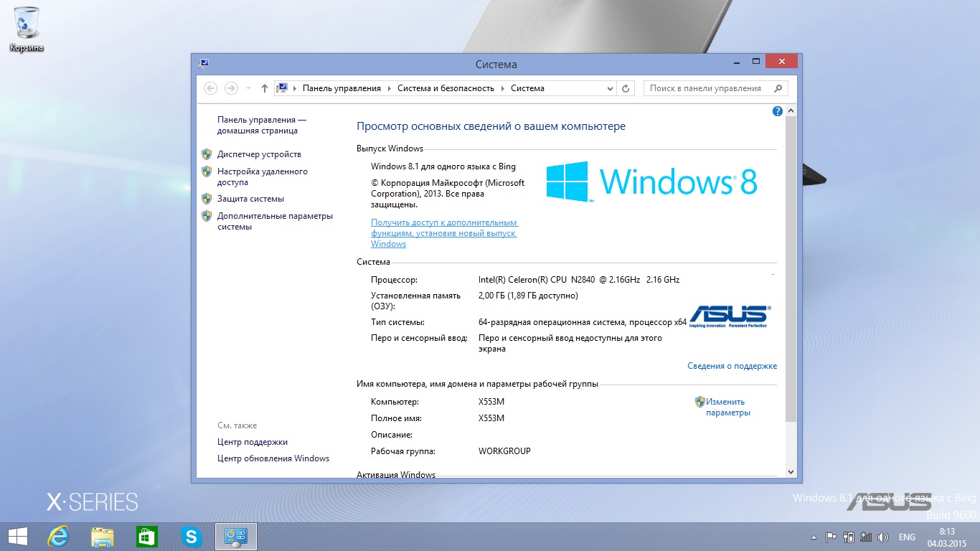This screenshot has height=551, width=980.
Task: Open Центр поддержки link
Action: pyautogui.click(x=253, y=442)
